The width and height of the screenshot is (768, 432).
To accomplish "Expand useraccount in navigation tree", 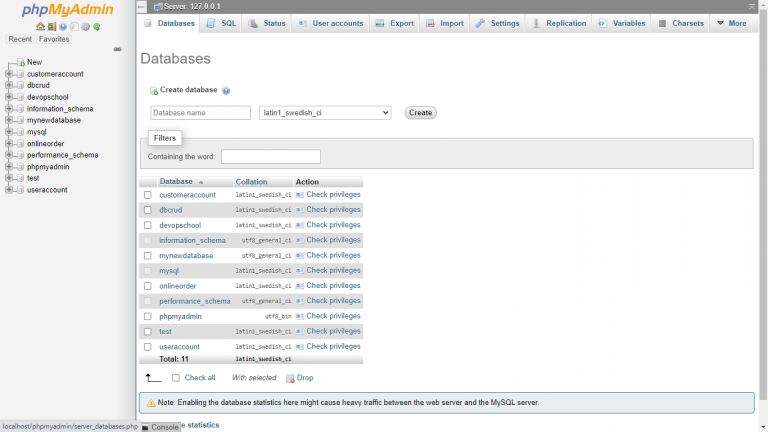I will pyautogui.click(x=9, y=190).
